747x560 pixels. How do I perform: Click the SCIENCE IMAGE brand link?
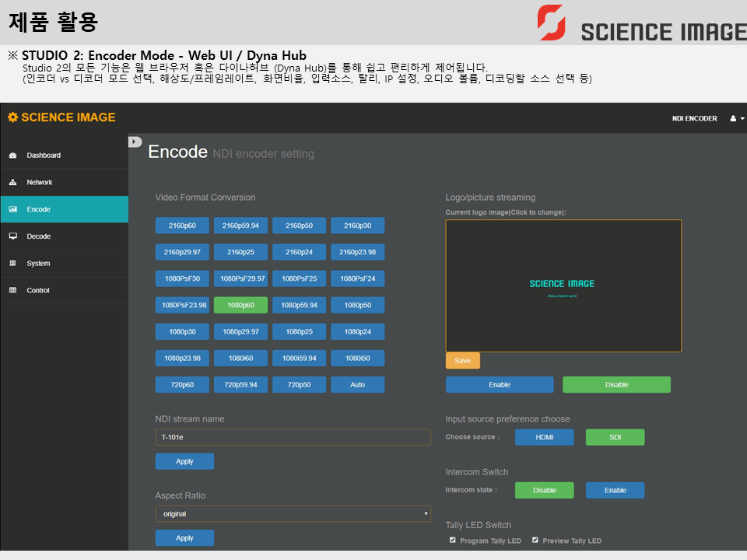(x=62, y=117)
